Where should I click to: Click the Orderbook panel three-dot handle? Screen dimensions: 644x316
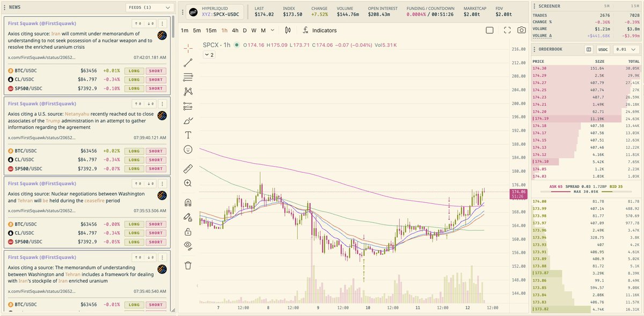pyautogui.click(x=534, y=49)
